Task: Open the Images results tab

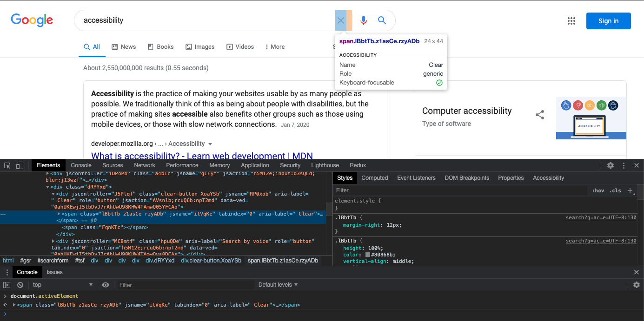Action: pyautogui.click(x=200, y=47)
